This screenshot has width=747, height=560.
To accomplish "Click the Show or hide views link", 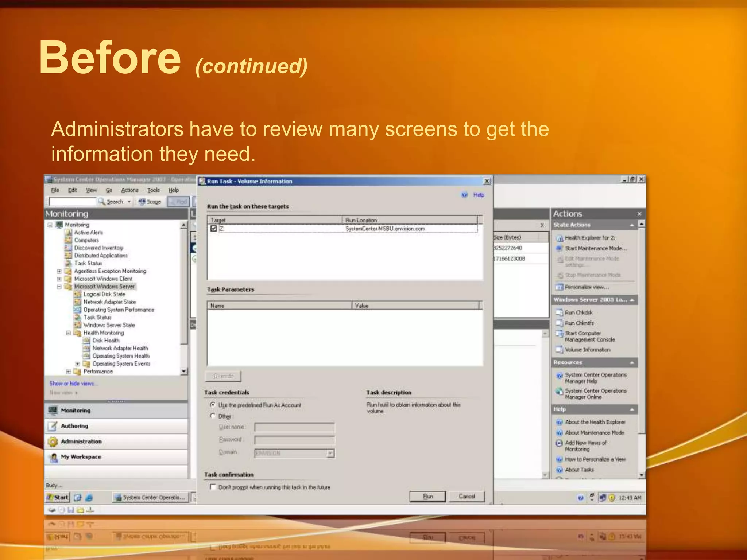I will tap(72, 384).
